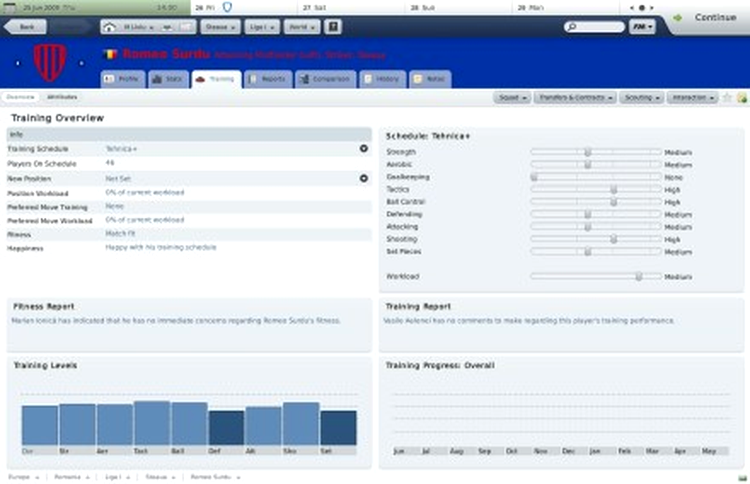This screenshot has height=484, width=750.
Task: Open the Romeo Surdu breadcrumb dropdown
Action: click(215, 477)
